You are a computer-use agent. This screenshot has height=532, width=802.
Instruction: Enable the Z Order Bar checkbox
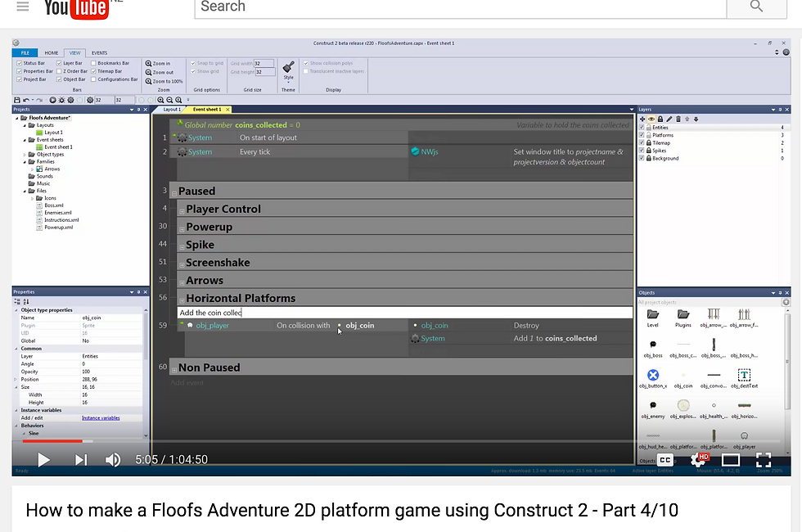pyautogui.click(x=59, y=72)
